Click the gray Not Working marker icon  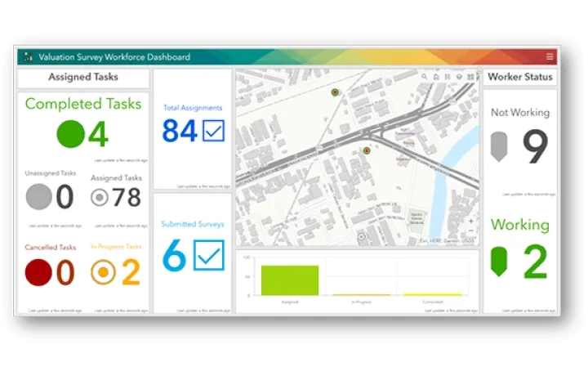[499, 146]
